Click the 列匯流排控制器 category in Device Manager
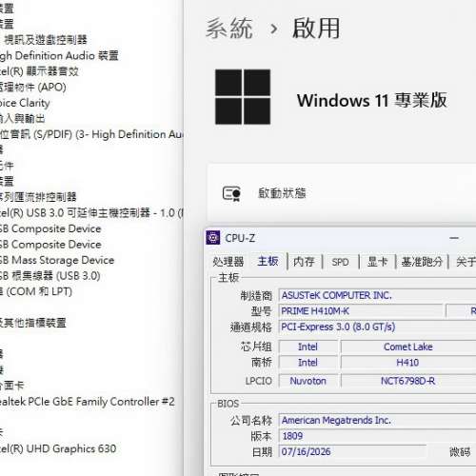The height and width of the screenshot is (476, 476). coord(38,197)
